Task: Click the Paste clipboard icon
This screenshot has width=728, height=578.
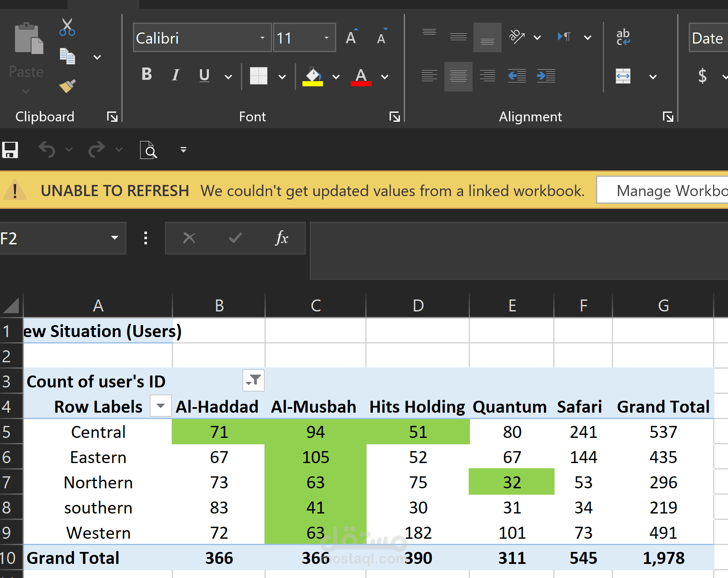Action: tap(29, 38)
